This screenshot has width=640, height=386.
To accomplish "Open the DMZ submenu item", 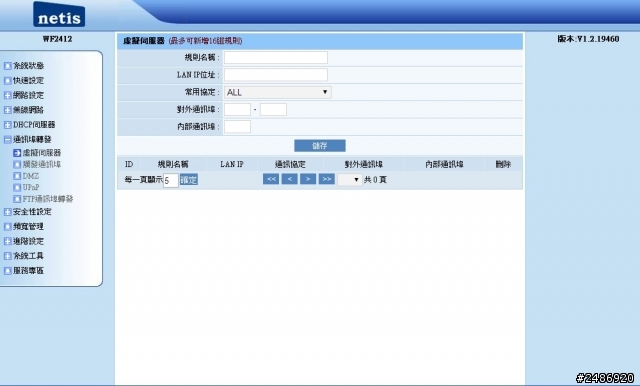I will (x=31, y=176).
